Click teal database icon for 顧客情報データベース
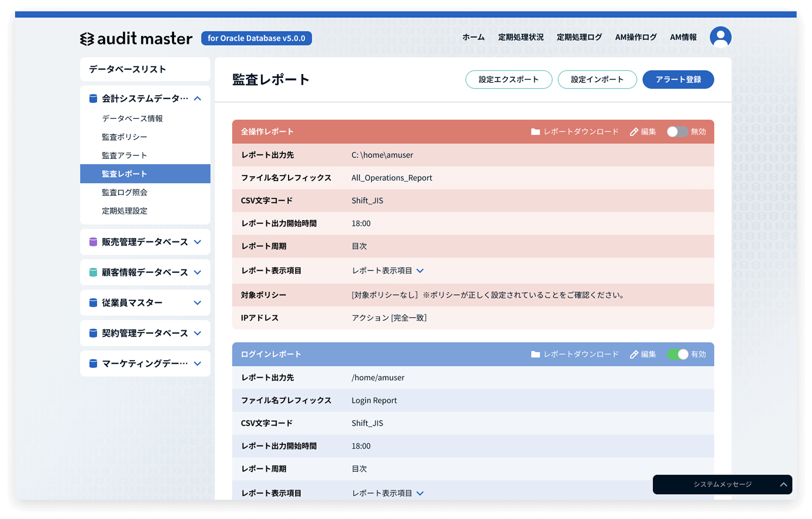The image size is (812, 519). (93, 272)
